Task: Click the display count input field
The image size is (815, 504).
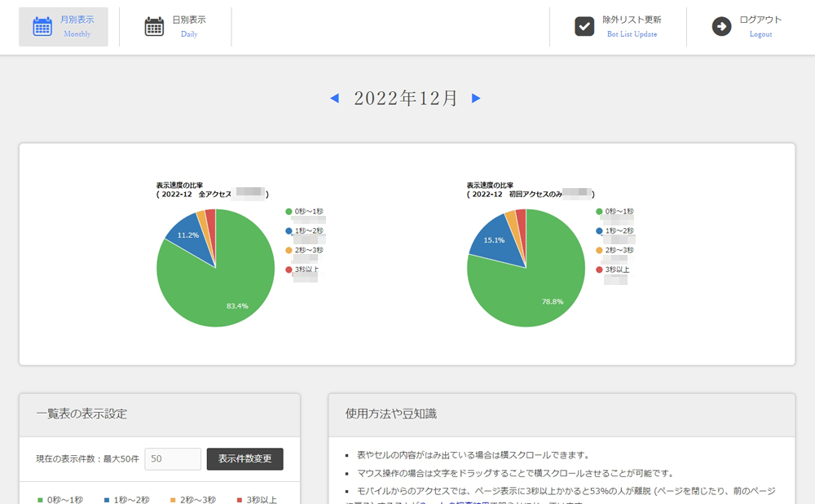Action: [173, 459]
